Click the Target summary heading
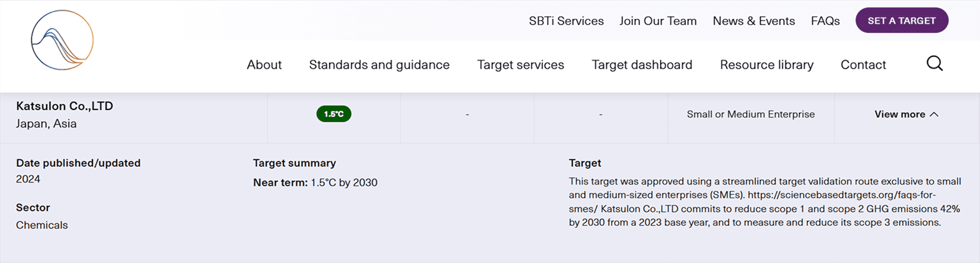This screenshot has width=980, height=263. pyautogui.click(x=294, y=163)
